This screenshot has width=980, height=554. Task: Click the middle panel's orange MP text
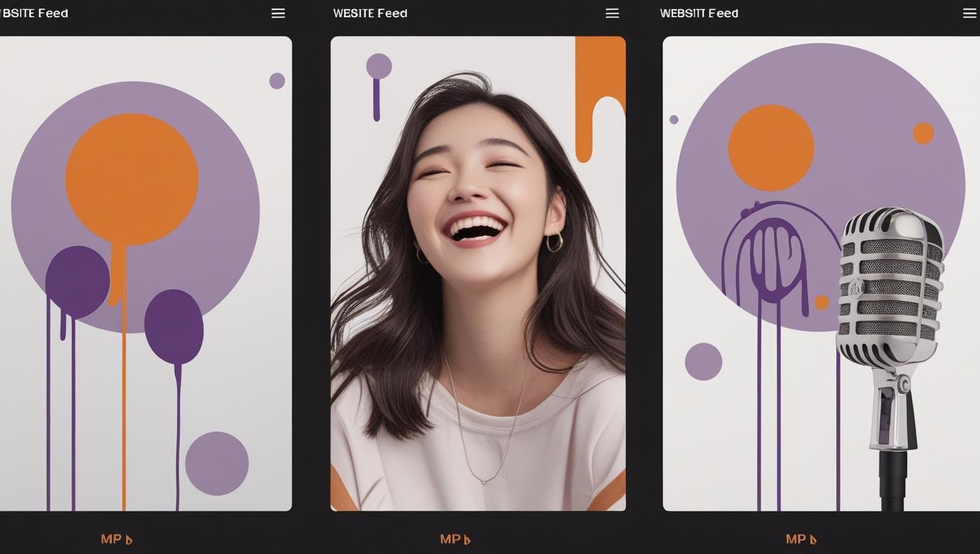450,539
